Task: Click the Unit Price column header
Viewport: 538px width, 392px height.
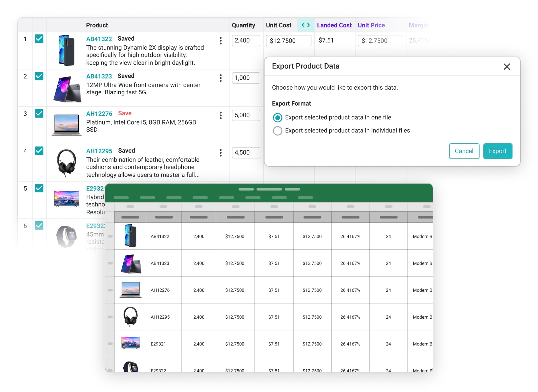Action: tap(371, 25)
